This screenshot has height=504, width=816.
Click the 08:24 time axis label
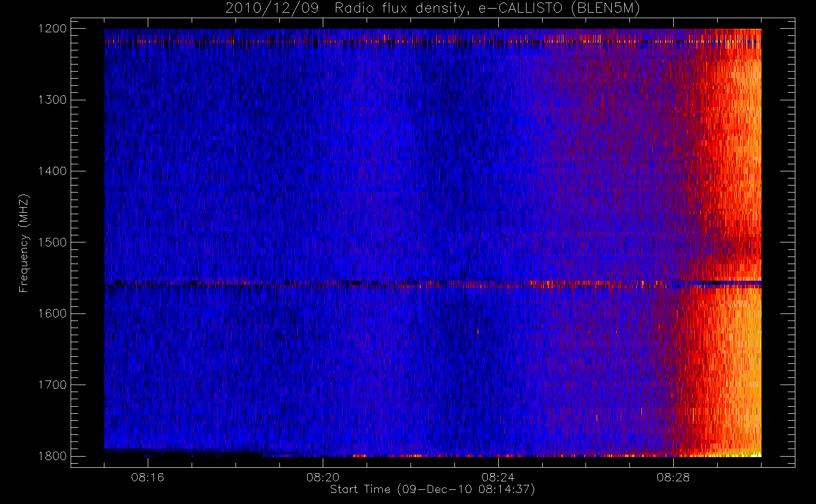point(498,477)
